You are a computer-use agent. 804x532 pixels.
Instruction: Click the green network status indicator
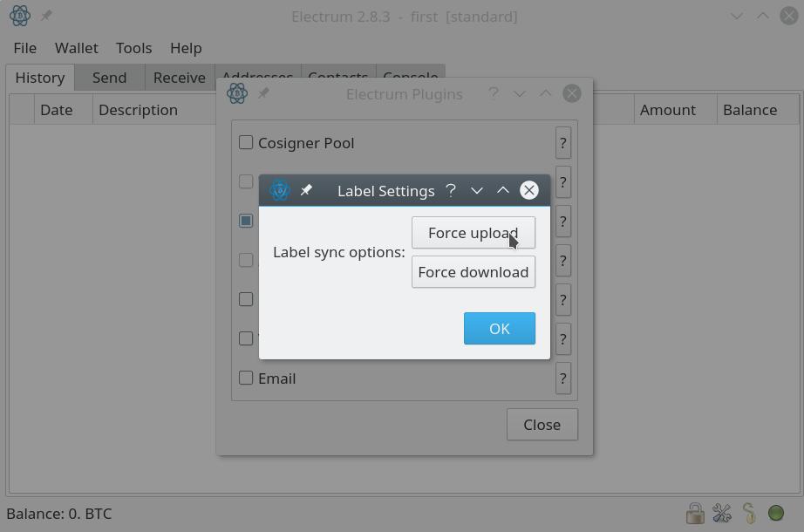(776, 513)
